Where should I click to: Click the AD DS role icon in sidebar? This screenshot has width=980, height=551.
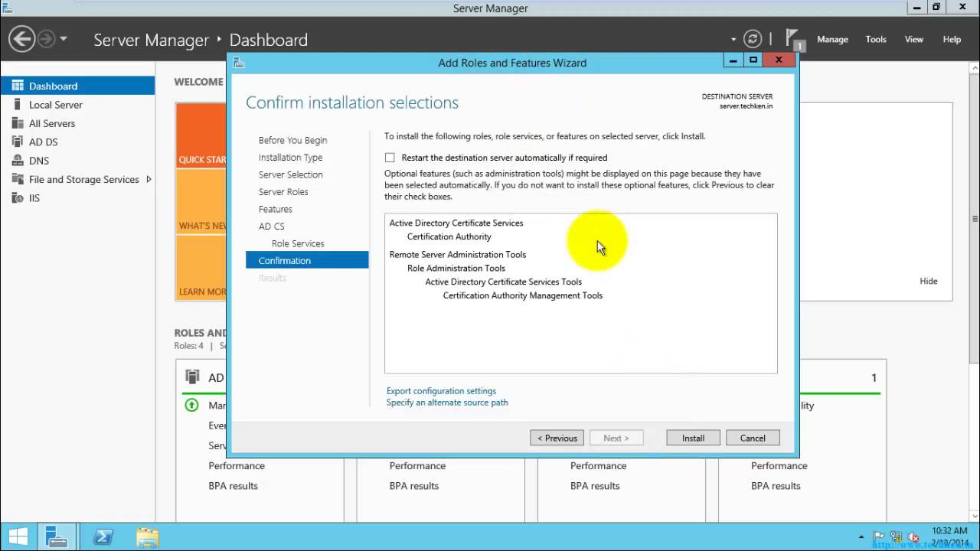(18, 142)
